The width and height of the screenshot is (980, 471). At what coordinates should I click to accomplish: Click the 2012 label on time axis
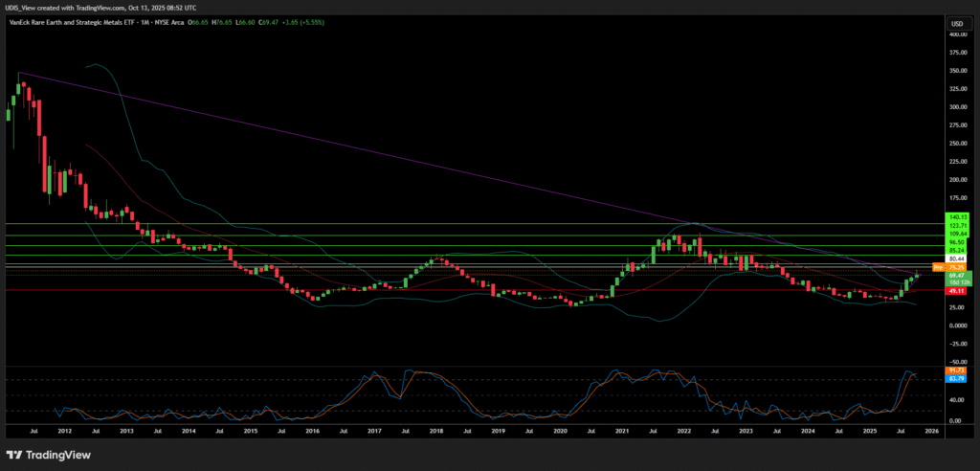tap(63, 432)
